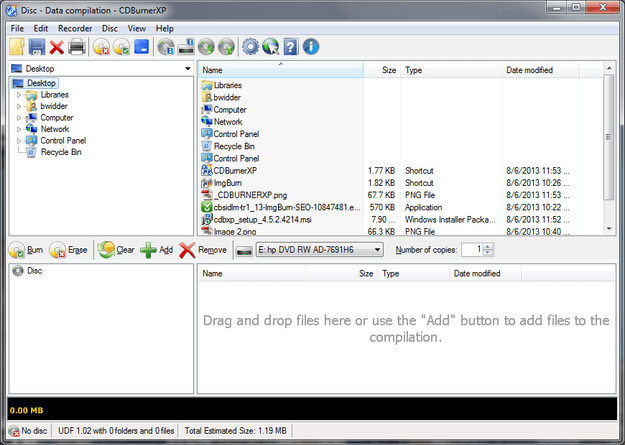Click the Burn disc button
Screen dimensions: 625x445
click(26, 250)
